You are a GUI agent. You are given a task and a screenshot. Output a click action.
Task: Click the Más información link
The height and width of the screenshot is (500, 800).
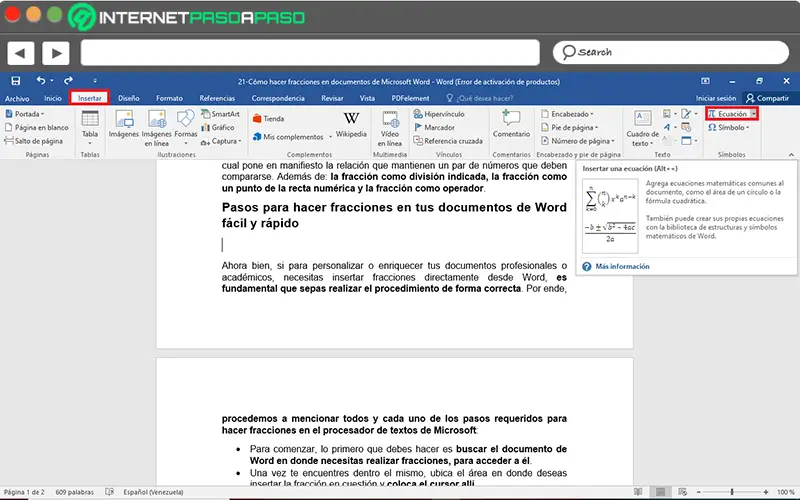pos(622,266)
